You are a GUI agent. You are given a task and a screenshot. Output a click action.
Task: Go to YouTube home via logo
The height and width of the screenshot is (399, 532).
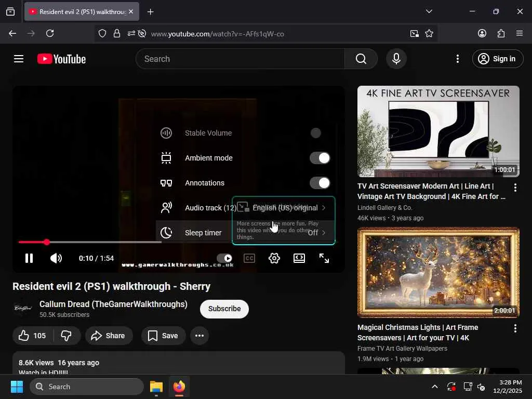pos(61,59)
